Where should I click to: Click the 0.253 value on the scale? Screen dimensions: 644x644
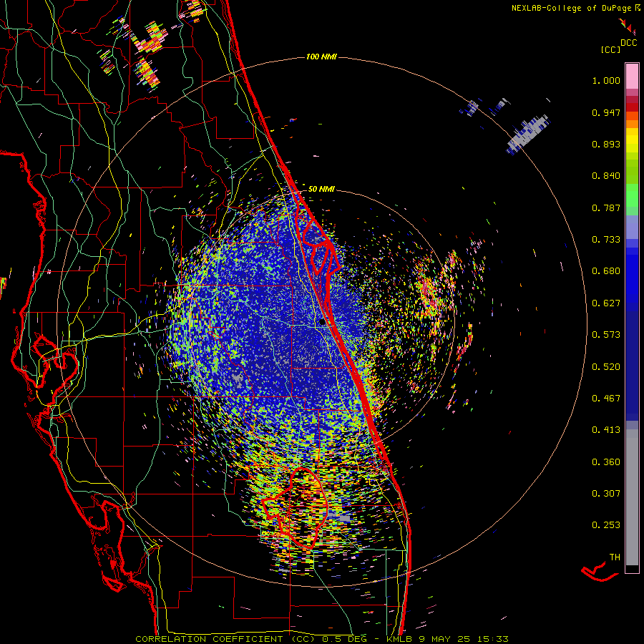coord(606,525)
